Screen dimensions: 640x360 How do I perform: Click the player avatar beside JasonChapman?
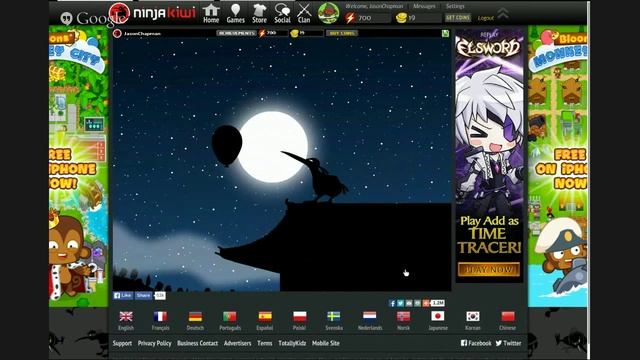click(117, 33)
